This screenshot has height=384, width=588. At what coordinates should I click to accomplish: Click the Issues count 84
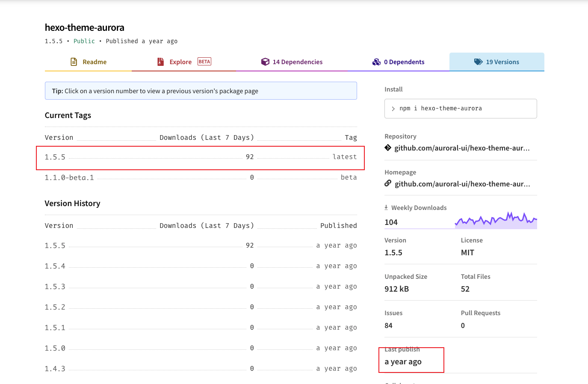[x=388, y=325]
